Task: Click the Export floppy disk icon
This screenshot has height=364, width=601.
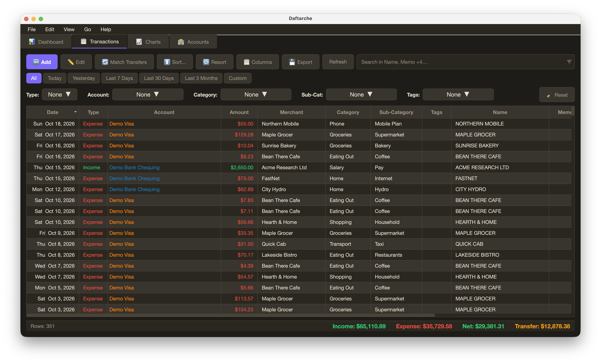Action: (292, 62)
